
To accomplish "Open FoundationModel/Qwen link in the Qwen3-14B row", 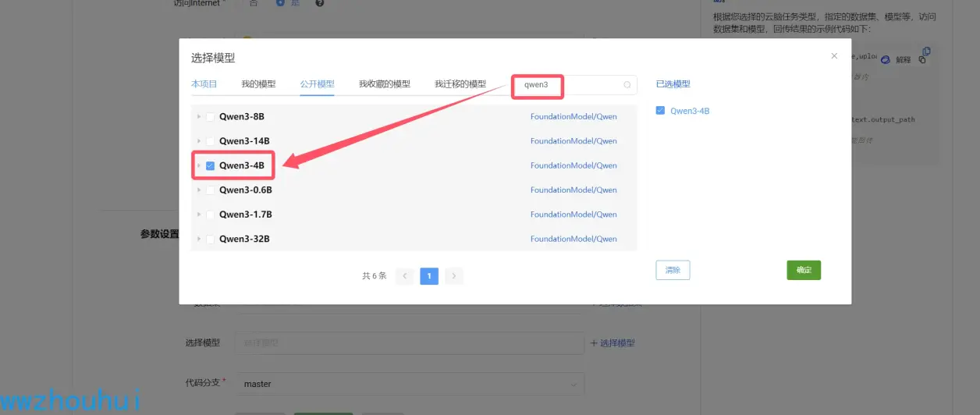I will click(573, 141).
